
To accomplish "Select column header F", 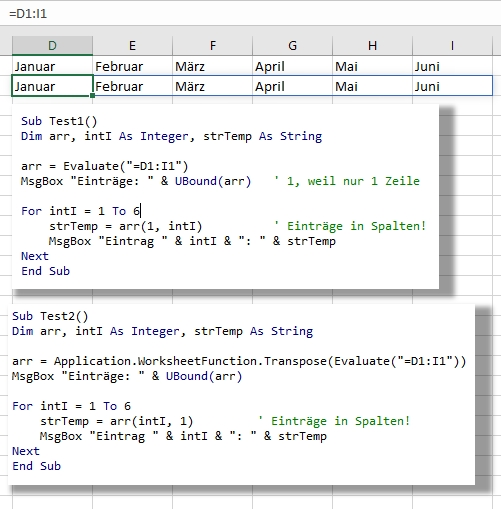I will (x=212, y=45).
